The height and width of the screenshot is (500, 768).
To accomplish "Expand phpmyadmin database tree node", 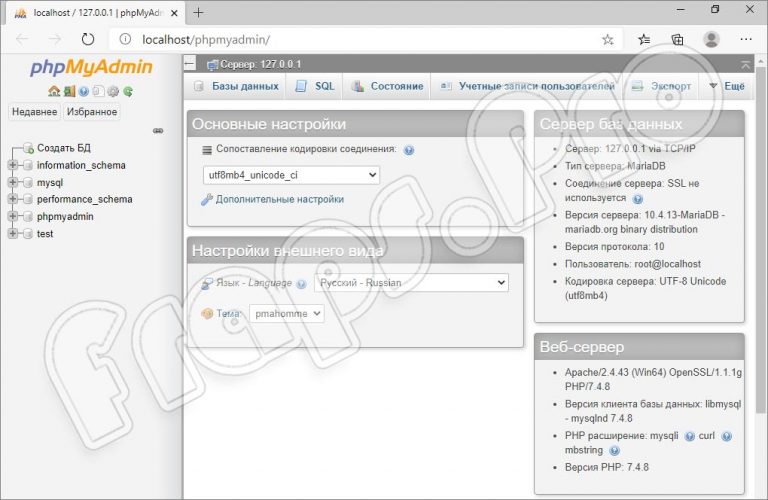I will pyautogui.click(x=13, y=216).
